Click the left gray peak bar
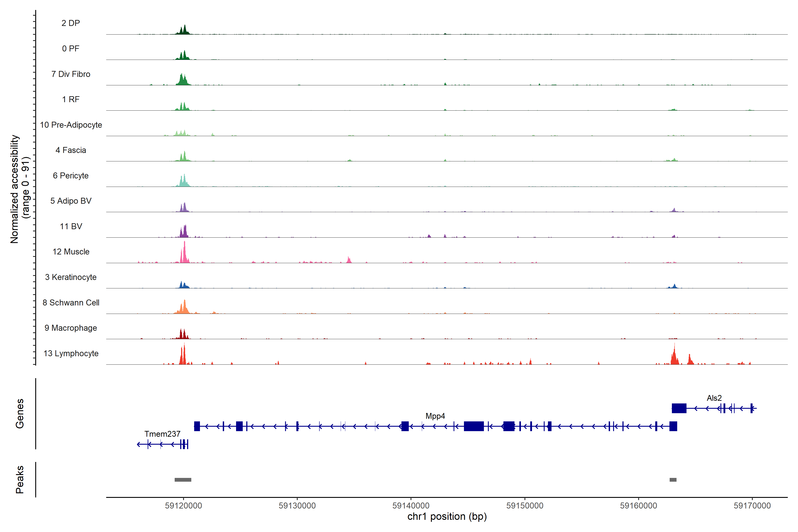The width and height of the screenshot is (798, 532). (x=183, y=480)
